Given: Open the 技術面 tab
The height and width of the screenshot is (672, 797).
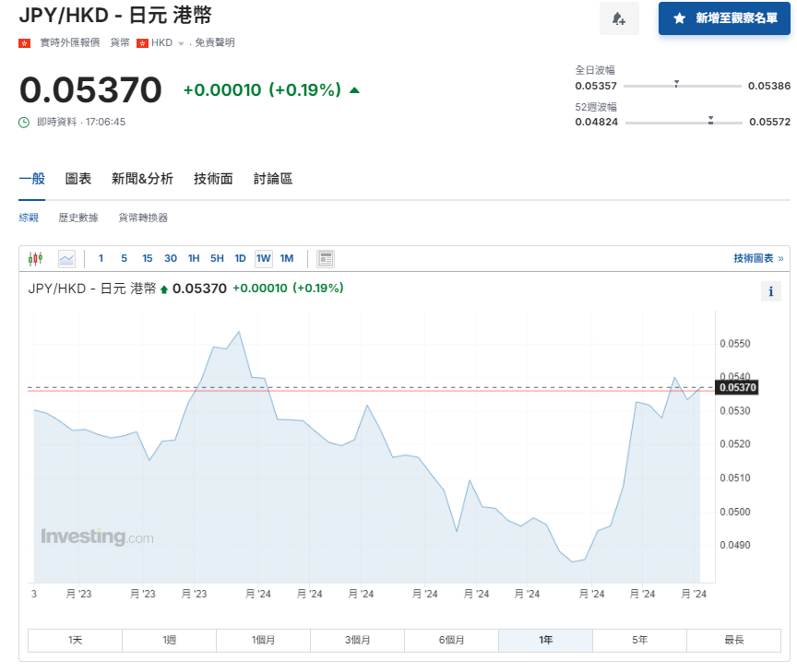Looking at the screenshot, I should (x=213, y=179).
